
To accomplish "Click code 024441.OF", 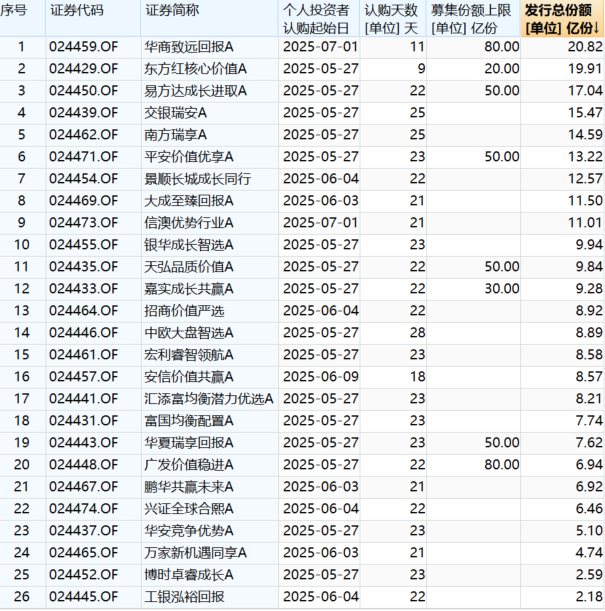I will coord(83,399).
